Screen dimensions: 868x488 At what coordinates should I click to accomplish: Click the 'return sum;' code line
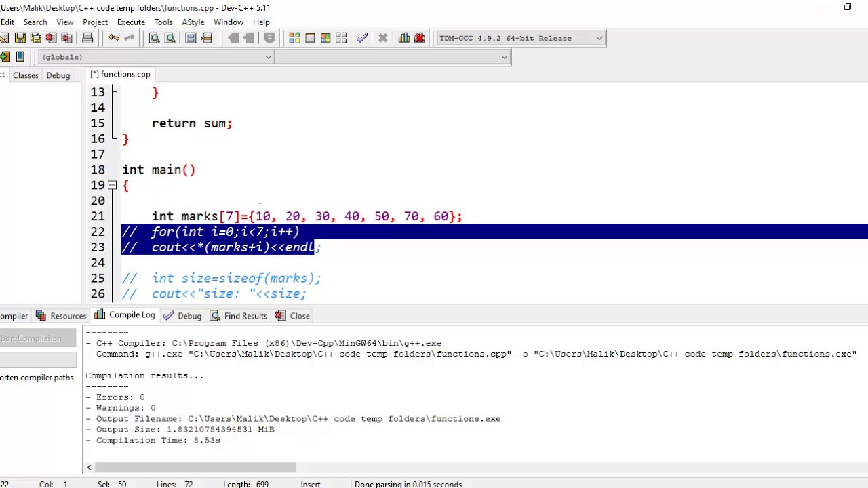(x=192, y=123)
